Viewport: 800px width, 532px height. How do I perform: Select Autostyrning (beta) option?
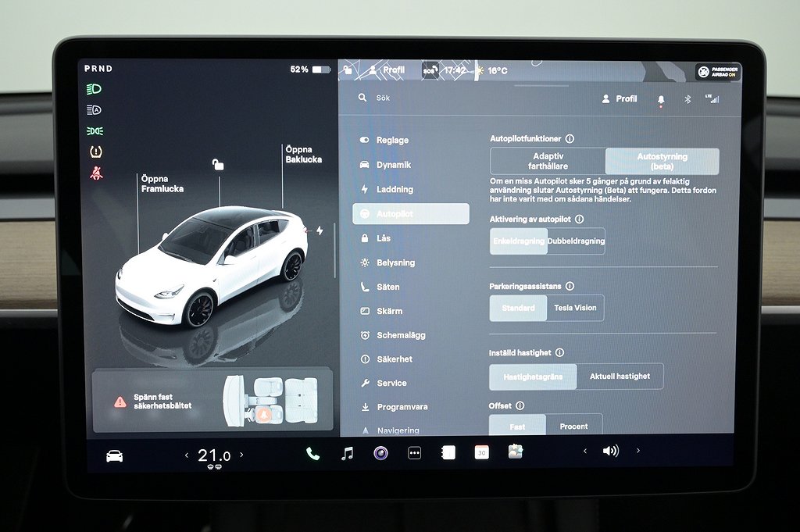pos(662,162)
